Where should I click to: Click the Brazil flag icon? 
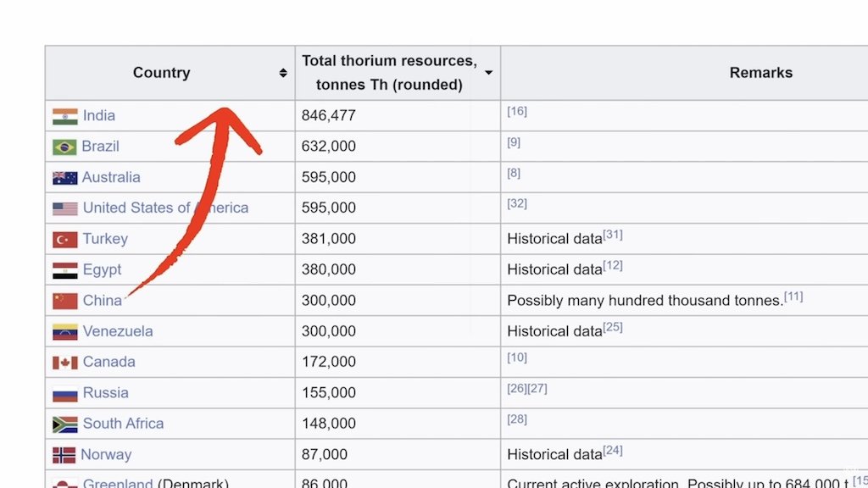(64, 147)
